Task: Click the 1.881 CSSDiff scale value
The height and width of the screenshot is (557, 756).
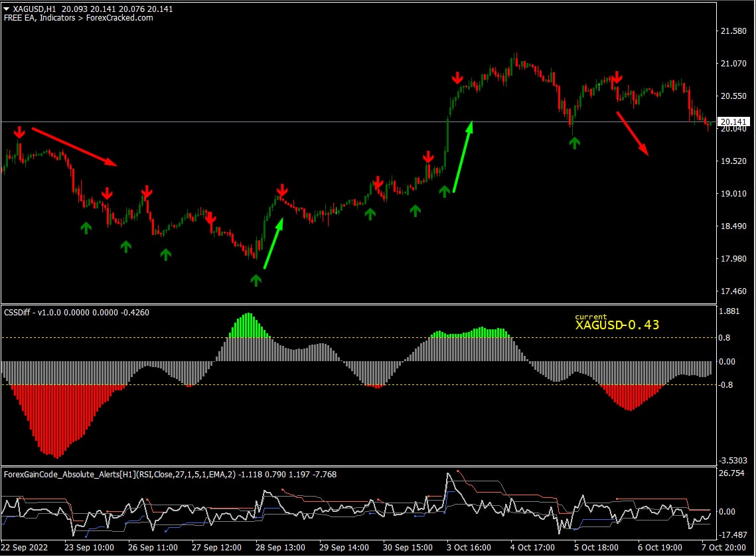Action: 729,311
